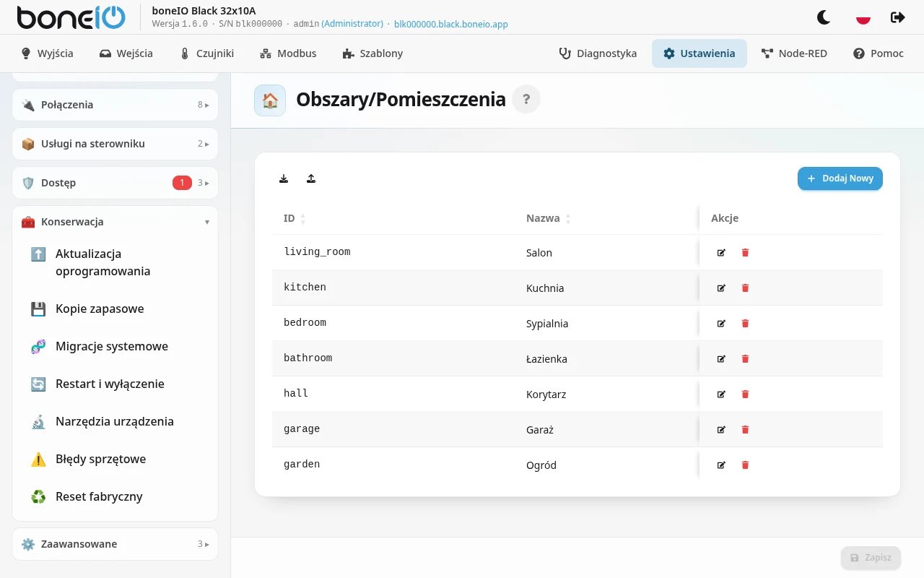Switch language via the Polish flag icon

pyautogui.click(x=863, y=17)
